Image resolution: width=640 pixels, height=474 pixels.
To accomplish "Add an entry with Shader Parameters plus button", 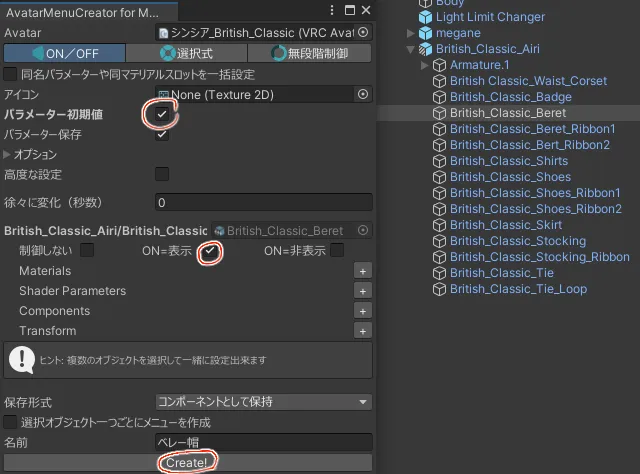I will tap(363, 291).
